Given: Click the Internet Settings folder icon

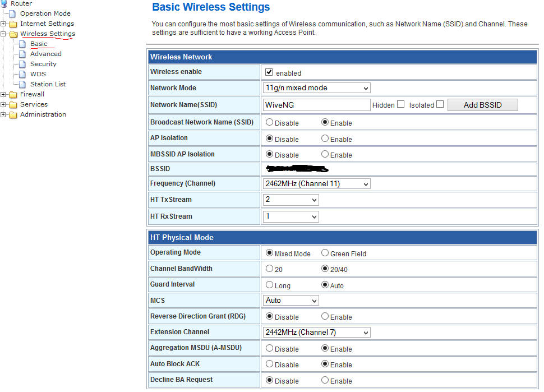Looking at the screenshot, I should (x=13, y=24).
